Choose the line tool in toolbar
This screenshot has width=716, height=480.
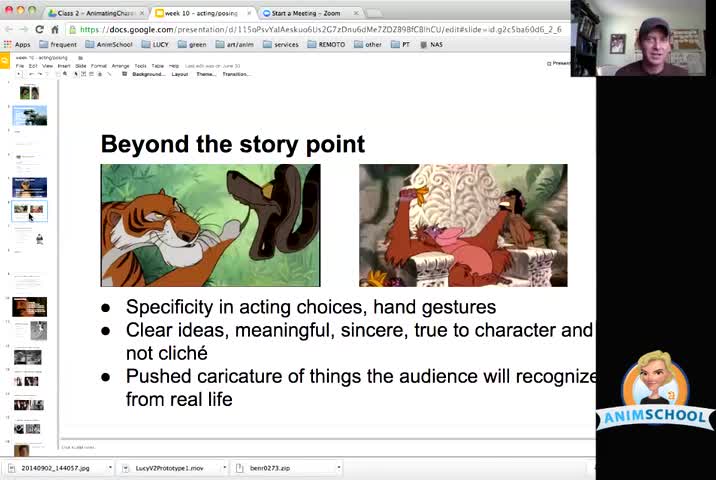[x=109, y=74]
